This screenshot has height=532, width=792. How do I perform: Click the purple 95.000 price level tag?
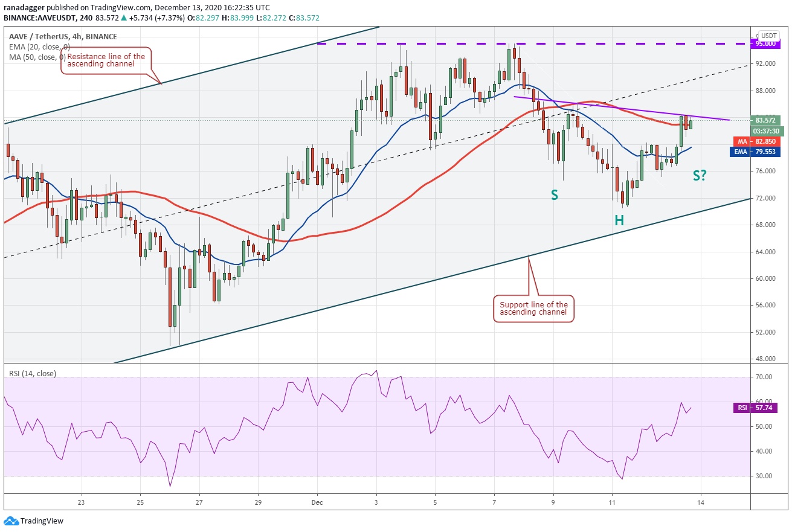[x=765, y=43]
